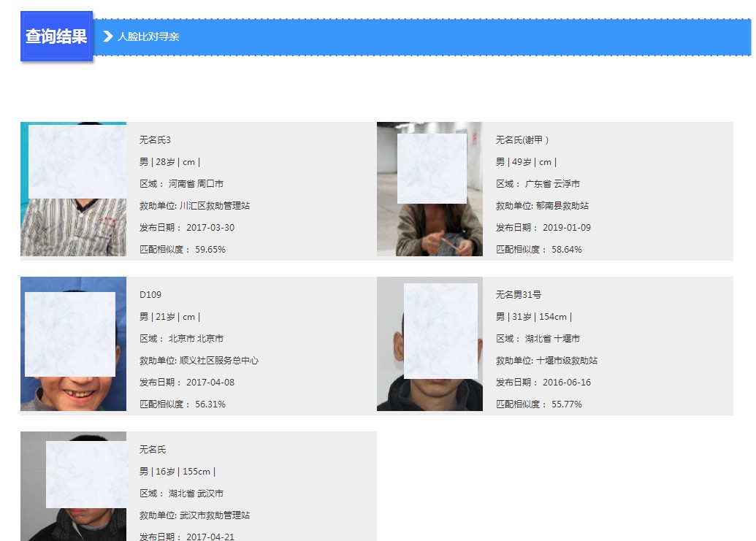Click the rescue unit 川汇区救助管理站
The image size is (756, 541).
coord(215,206)
